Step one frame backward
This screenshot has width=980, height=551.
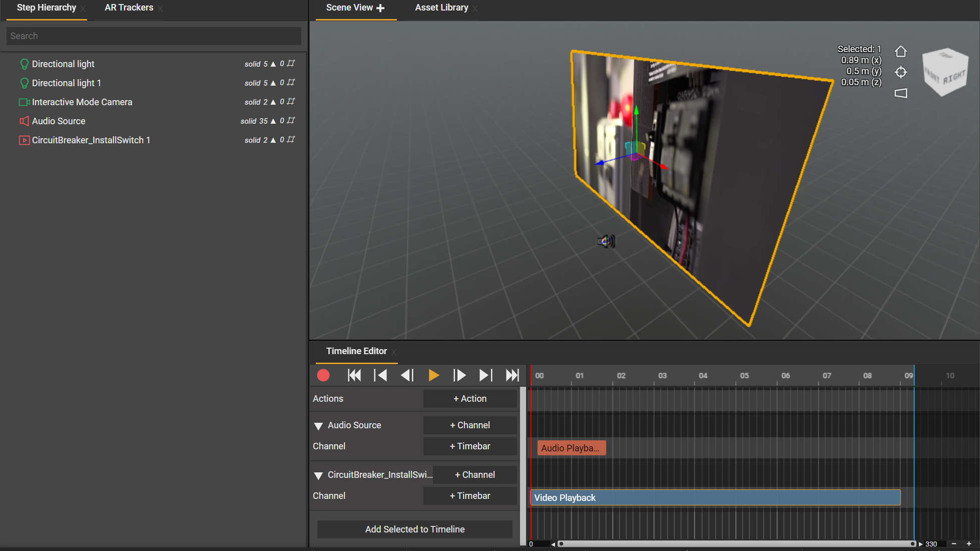[407, 375]
